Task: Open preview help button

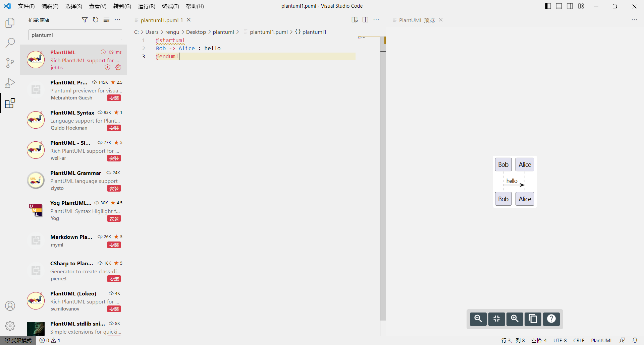Action: tap(551, 319)
